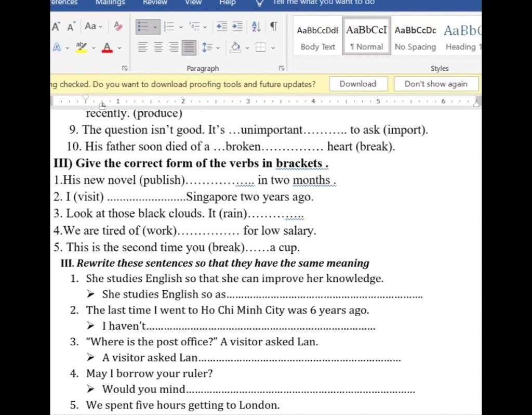Click answer line starting 'I haven't'
Viewport: 532px width, 415px height.
tap(238, 326)
